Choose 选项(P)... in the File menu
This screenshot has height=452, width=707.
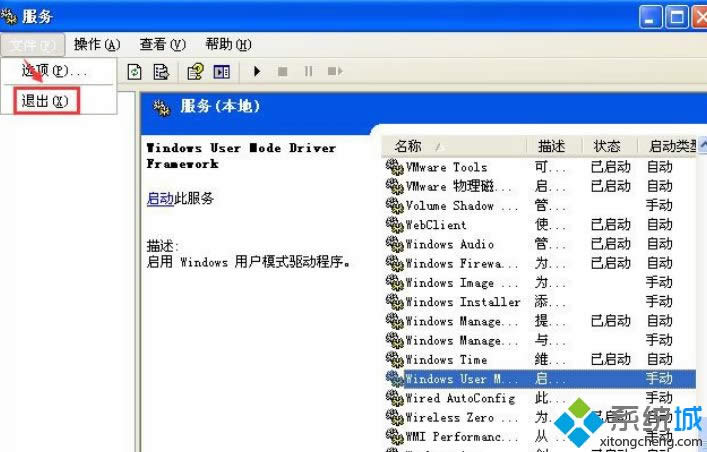pyautogui.click(x=52, y=71)
